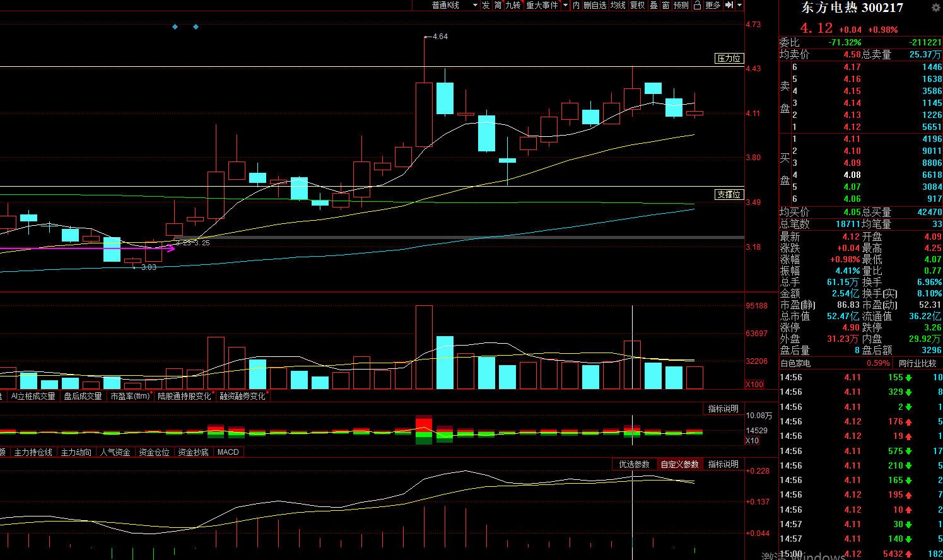Click the 发 toolbar icon
The width and height of the screenshot is (943, 560).
tap(486, 5)
